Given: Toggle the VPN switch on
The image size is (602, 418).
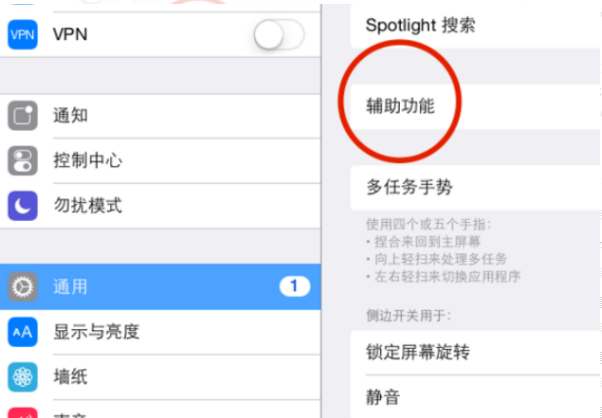Looking at the screenshot, I should click(x=279, y=35).
